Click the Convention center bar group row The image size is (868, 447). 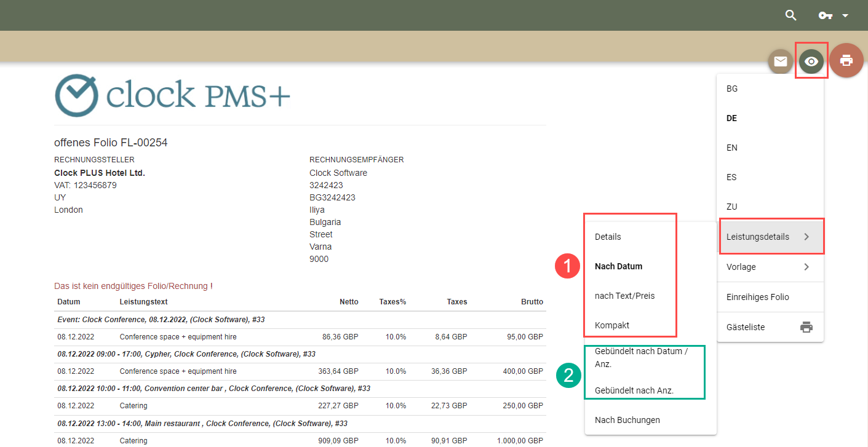tap(300, 389)
